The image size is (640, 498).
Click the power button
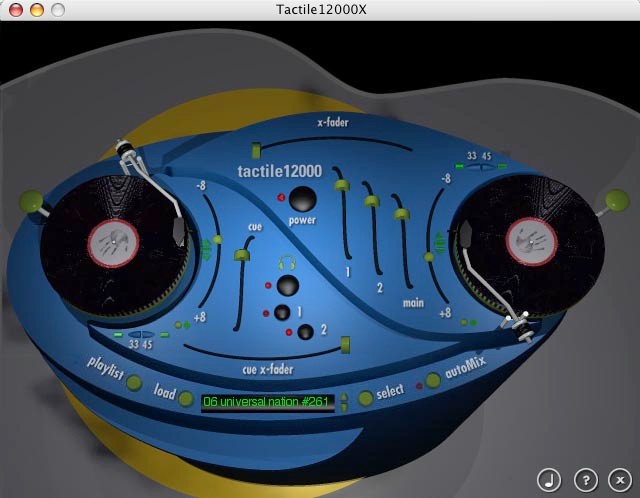point(302,199)
